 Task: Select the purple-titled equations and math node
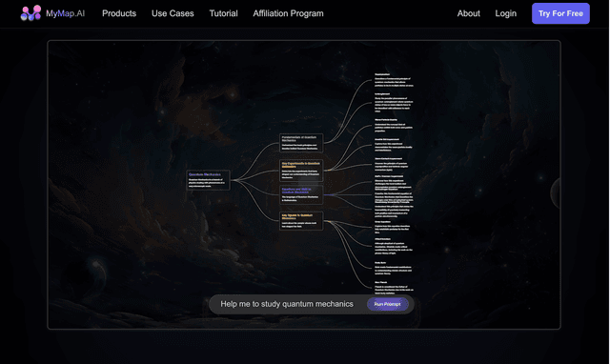[x=301, y=194]
